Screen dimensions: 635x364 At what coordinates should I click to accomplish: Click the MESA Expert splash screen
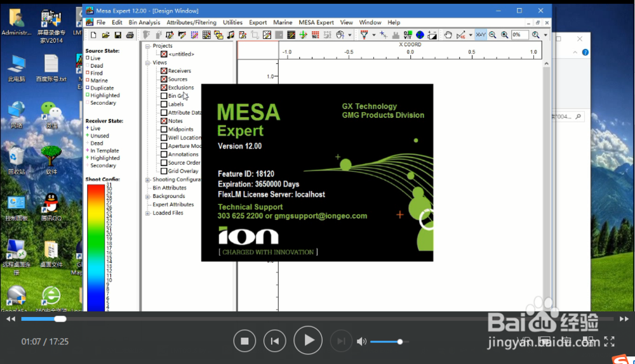point(317,172)
